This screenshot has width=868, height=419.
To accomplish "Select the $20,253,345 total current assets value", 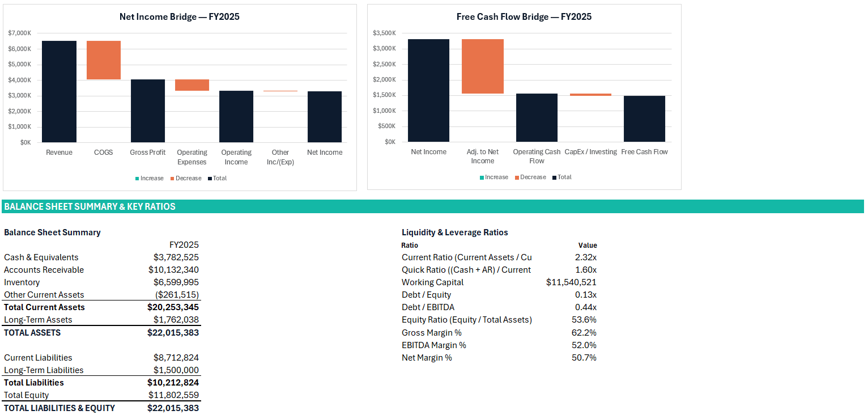I will (x=173, y=307).
